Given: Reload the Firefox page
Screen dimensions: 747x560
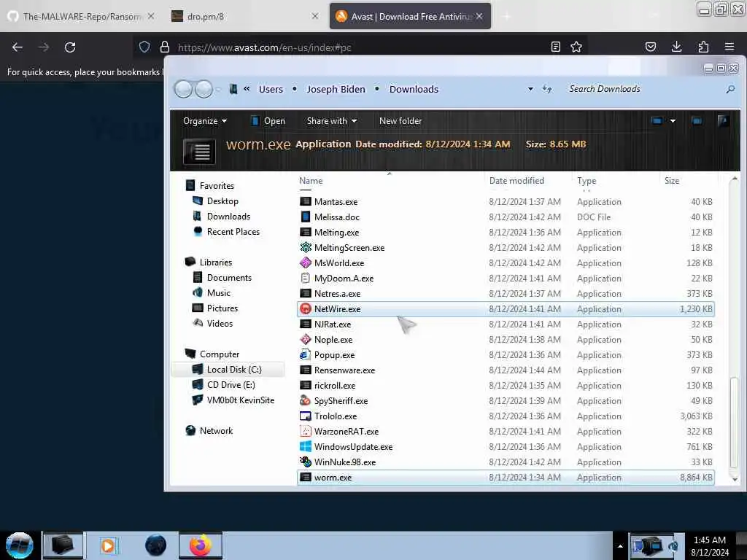Looking at the screenshot, I should point(70,47).
